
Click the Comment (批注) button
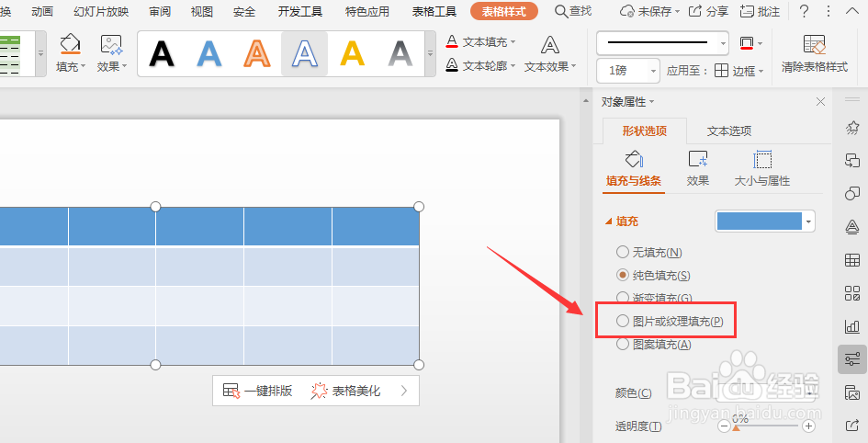coord(760,11)
